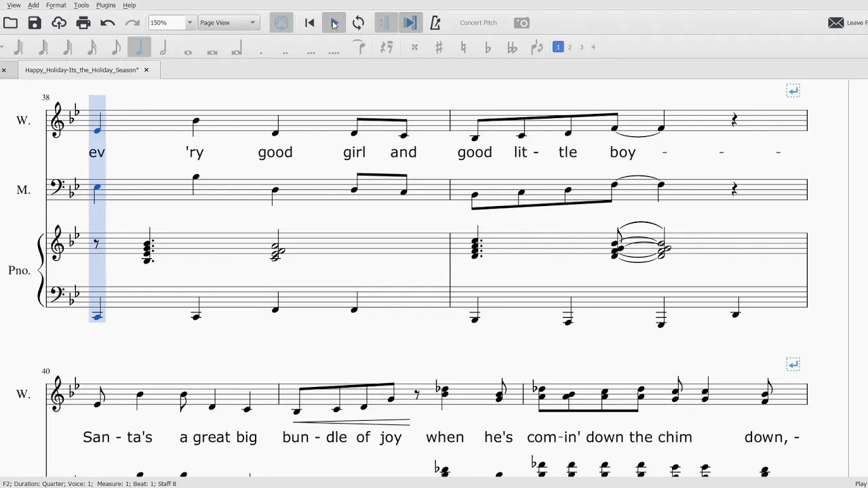
Task: Edit the 150% zoom field
Action: tap(166, 23)
